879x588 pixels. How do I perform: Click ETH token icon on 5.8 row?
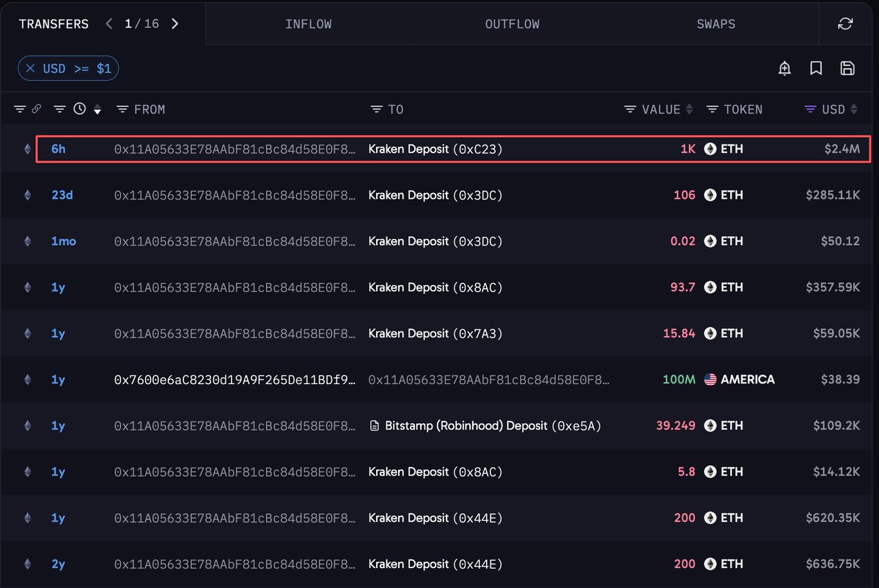[x=710, y=471]
